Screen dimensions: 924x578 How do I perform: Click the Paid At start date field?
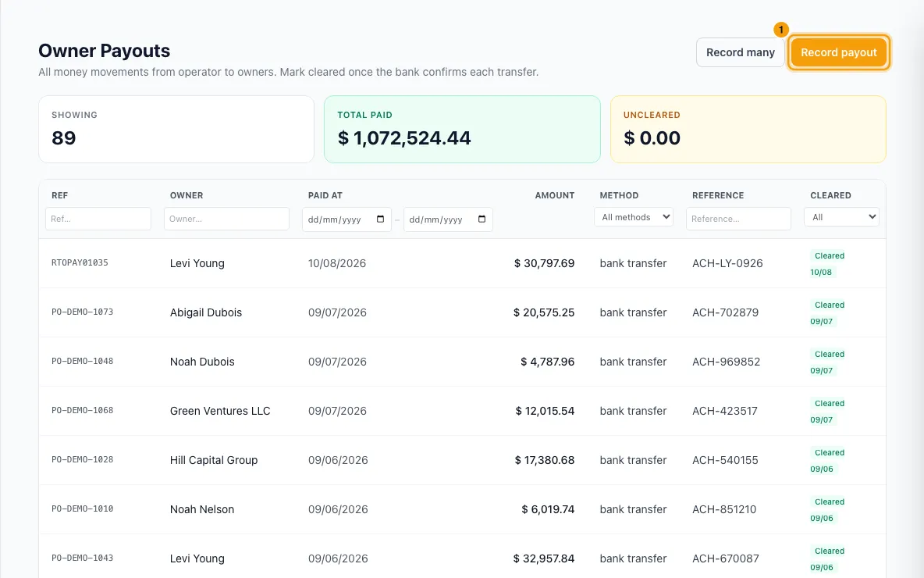point(346,219)
